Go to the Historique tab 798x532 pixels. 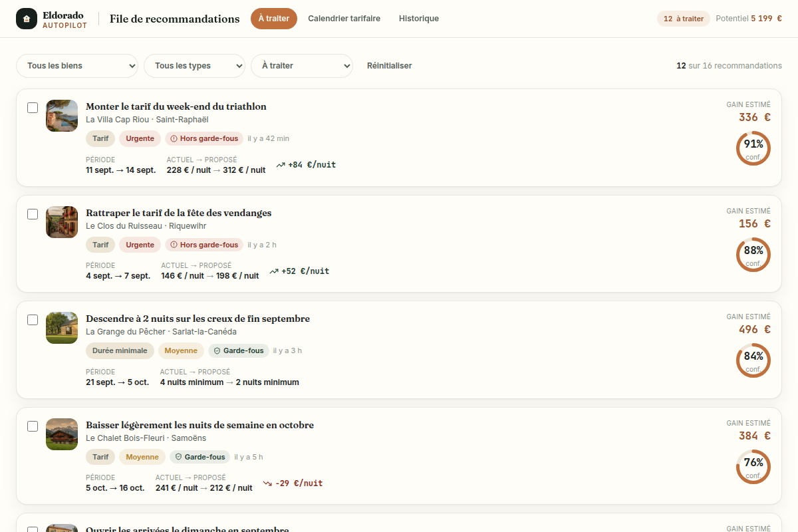(x=419, y=19)
